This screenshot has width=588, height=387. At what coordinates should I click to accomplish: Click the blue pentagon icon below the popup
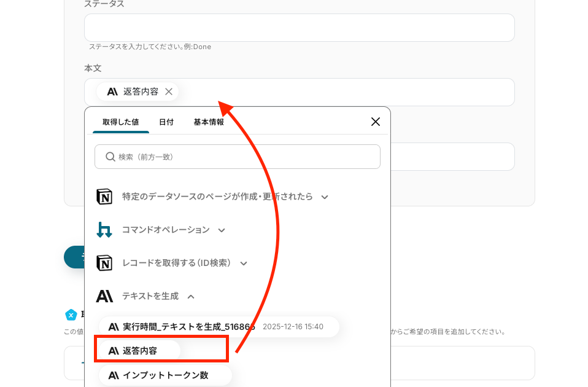(71, 315)
